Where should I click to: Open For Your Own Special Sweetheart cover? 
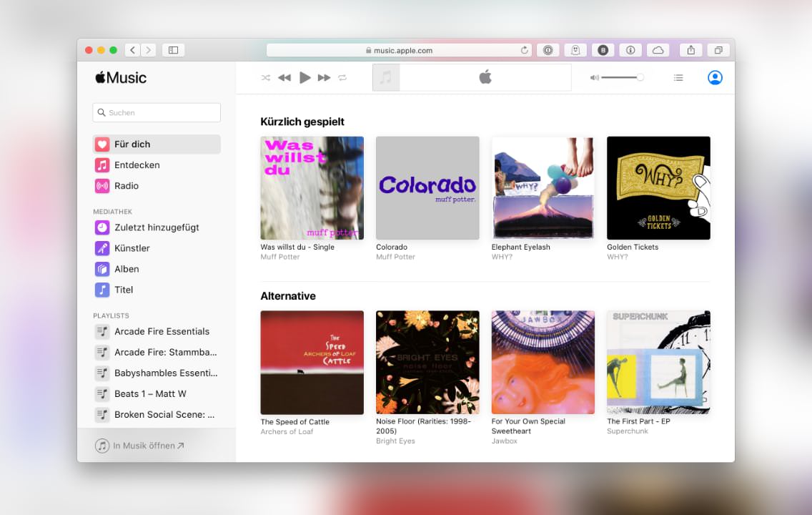pyautogui.click(x=543, y=362)
